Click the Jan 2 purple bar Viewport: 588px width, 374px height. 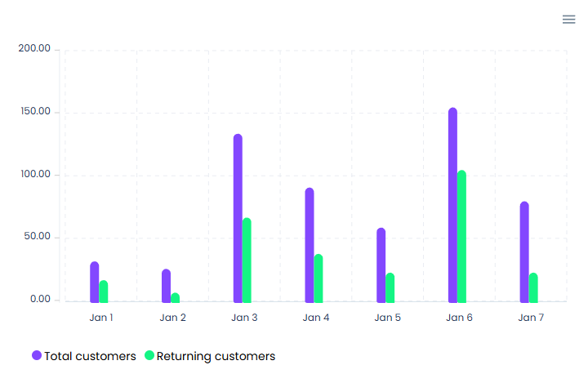click(166, 286)
